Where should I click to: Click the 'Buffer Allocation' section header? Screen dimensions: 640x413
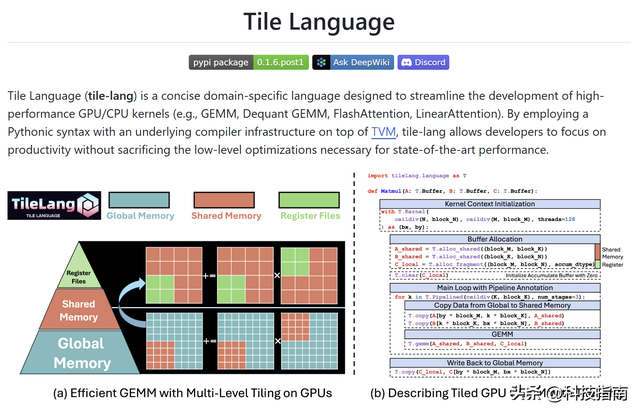coord(495,239)
